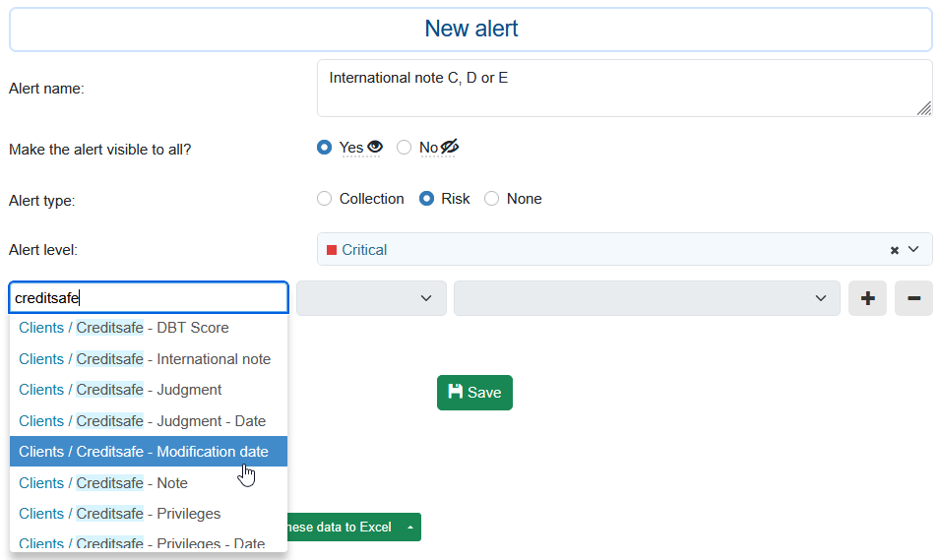This screenshot has width=940, height=560.
Task: Click the export data to Excel button
Action: click(340, 528)
